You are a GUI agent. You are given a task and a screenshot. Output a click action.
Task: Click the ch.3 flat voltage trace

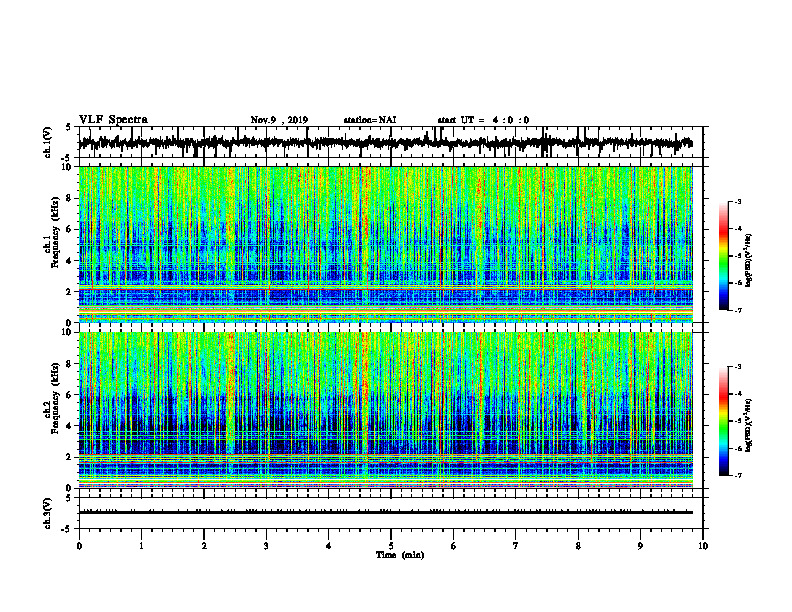pyautogui.click(x=386, y=512)
